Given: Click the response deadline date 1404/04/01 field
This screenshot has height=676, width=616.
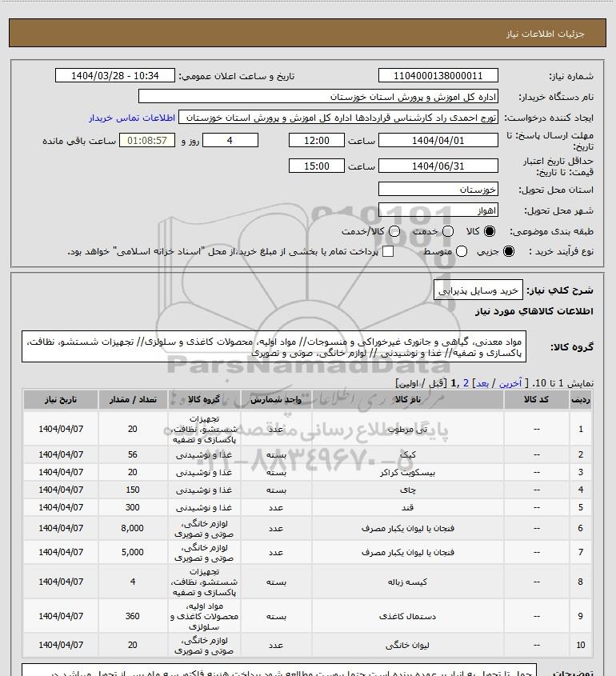Looking at the screenshot, I should tap(438, 141).
